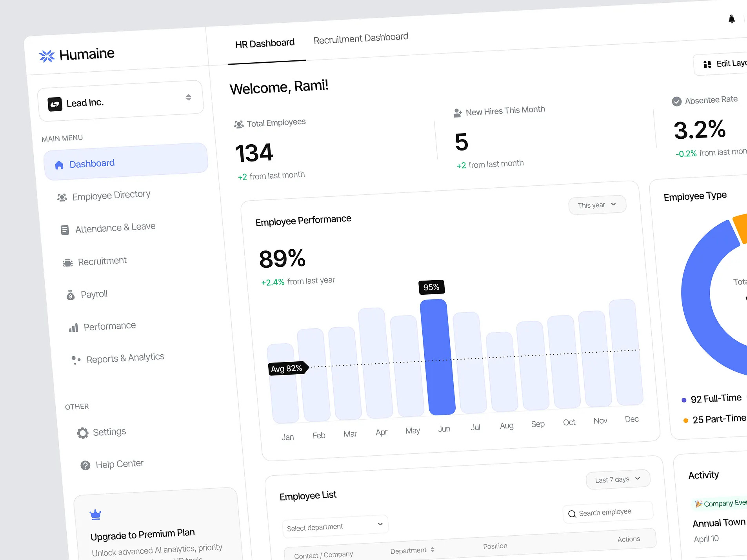This screenshot has height=560, width=747.
Task: Click the Help Center question mark icon
Action: click(85, 466)
